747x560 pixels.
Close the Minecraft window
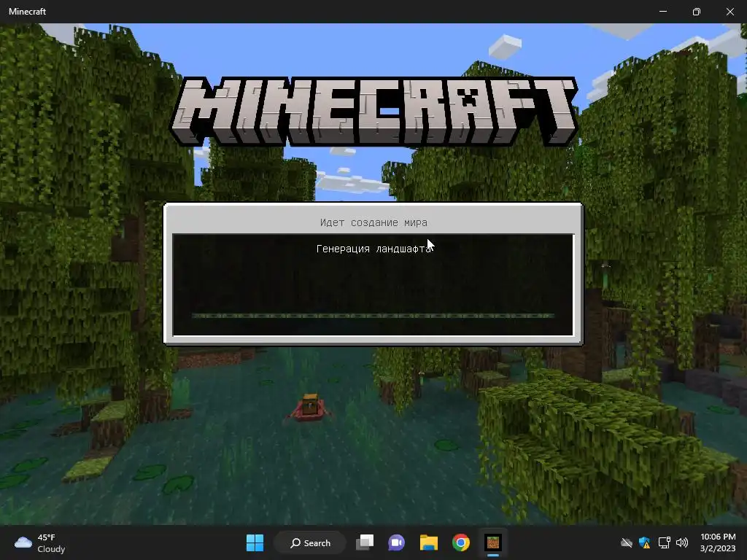pos(729,12)
